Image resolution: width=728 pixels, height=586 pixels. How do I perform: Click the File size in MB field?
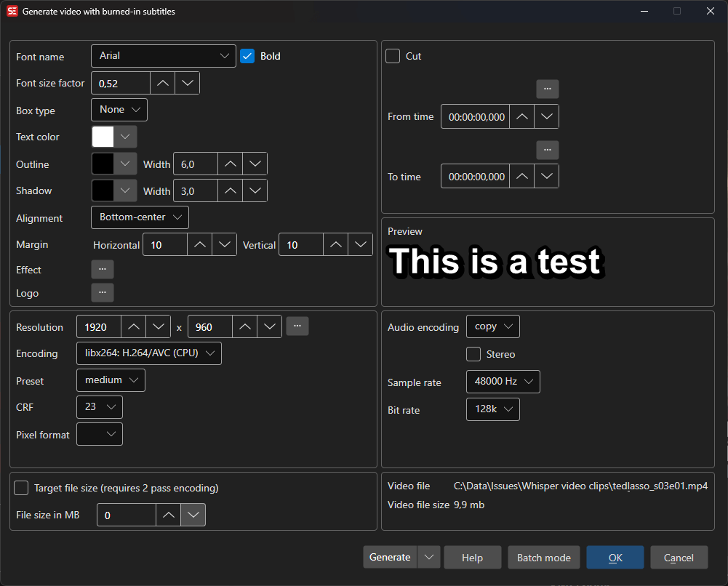pos(127,515)
